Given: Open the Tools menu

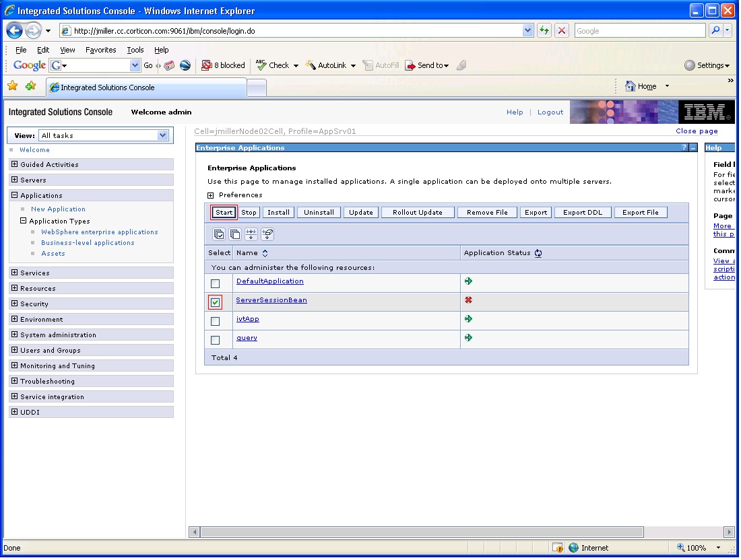Looking at the screenshot, I should pos(135,50).
